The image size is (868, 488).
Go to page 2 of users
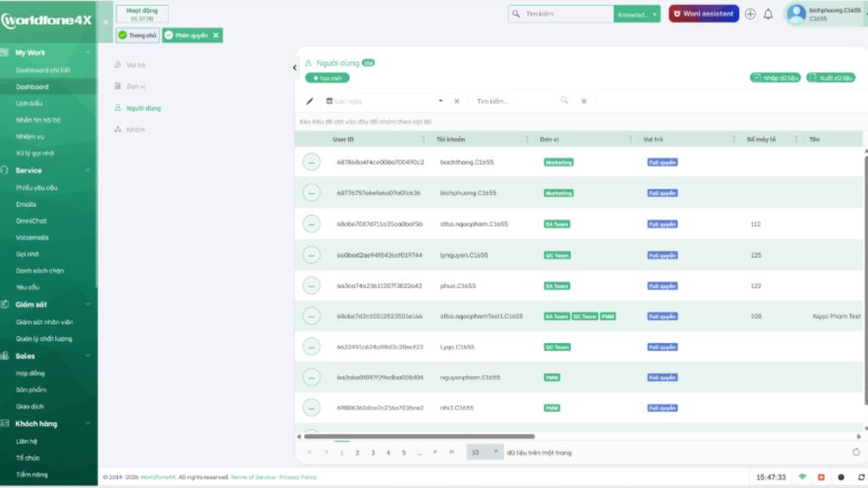tap(358, 452)
